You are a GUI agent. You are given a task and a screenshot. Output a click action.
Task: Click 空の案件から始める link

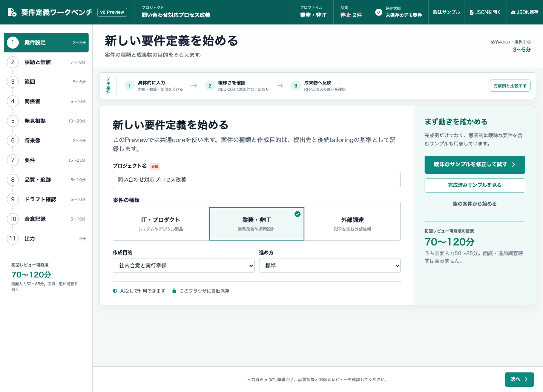tap(475, 204)
